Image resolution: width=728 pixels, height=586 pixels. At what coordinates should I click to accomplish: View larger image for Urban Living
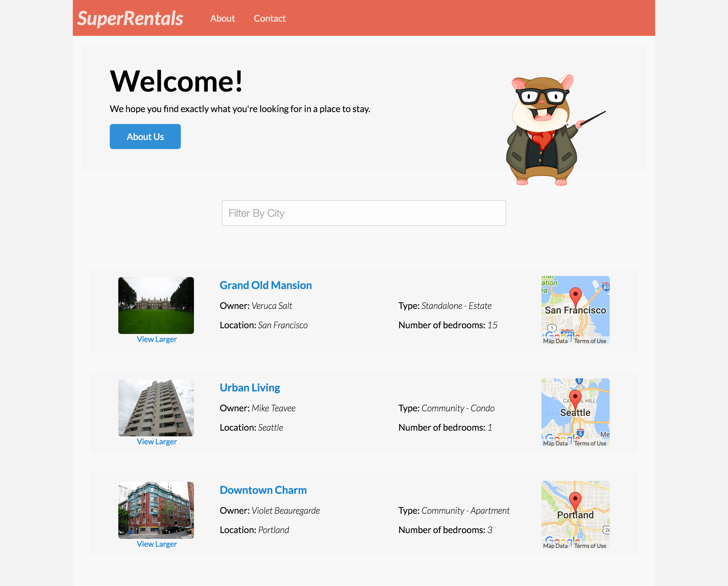pyautogui.click(x=156, y=442)
